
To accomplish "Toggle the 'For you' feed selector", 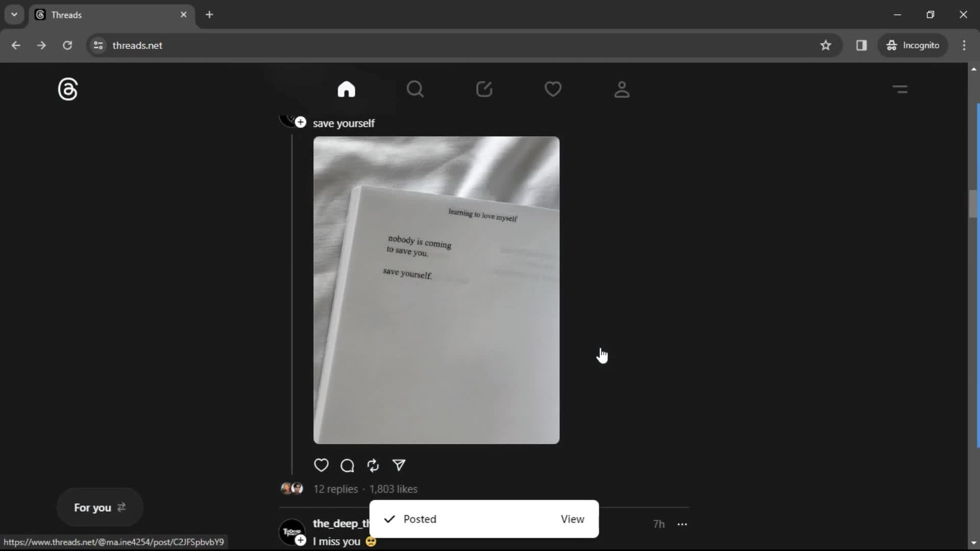I will coord(99,507).
